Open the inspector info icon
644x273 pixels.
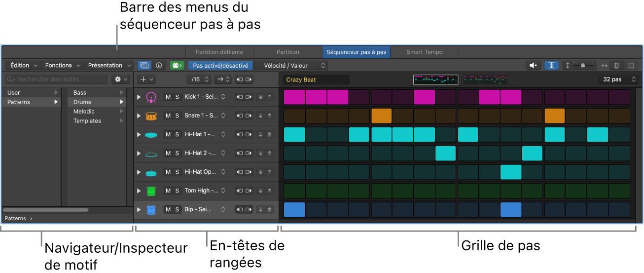click(x=159, y=65)
